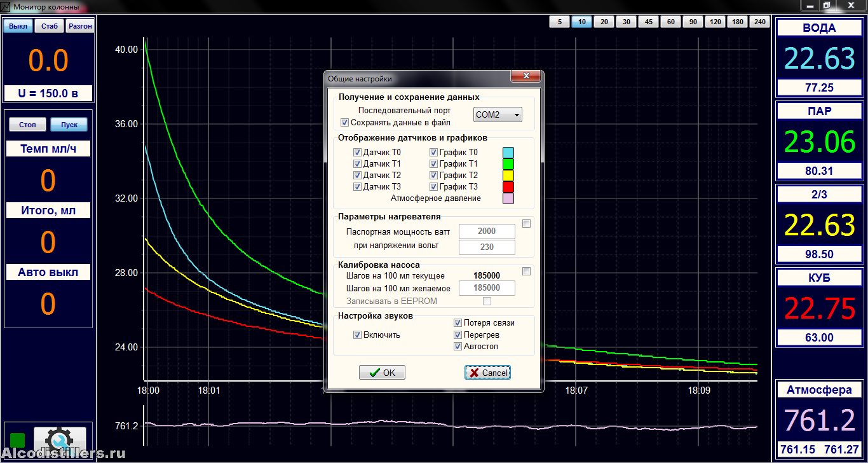Image resolution: width=868 pixels, height=463 pixels.
Task: Toggle the Сохранять данные в файл checkbox
Action: click(x=345, y=122)
